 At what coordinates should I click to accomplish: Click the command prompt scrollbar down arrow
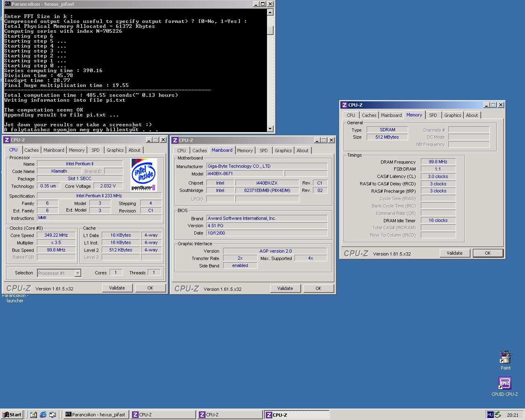pos(270,129)
